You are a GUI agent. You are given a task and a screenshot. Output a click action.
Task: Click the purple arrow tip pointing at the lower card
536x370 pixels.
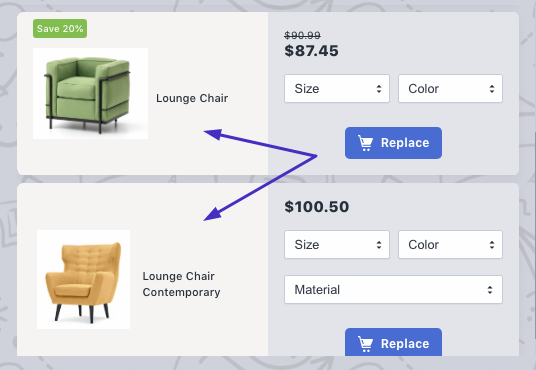coord(212,215)
